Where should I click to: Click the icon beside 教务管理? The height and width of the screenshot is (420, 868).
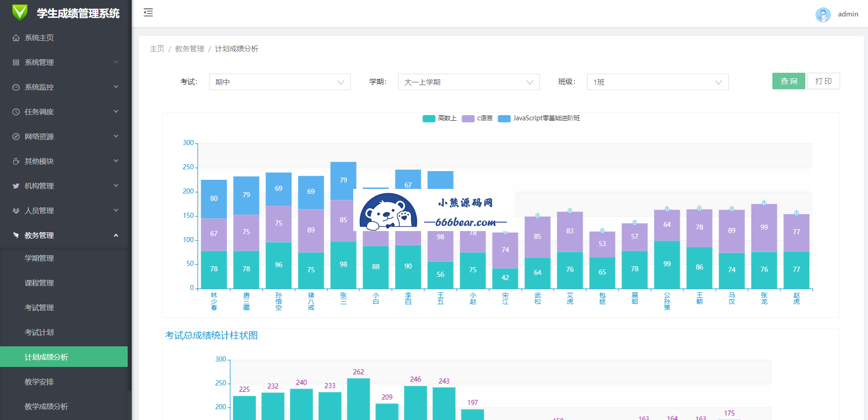pyautogui.click(x=16, y=236)
